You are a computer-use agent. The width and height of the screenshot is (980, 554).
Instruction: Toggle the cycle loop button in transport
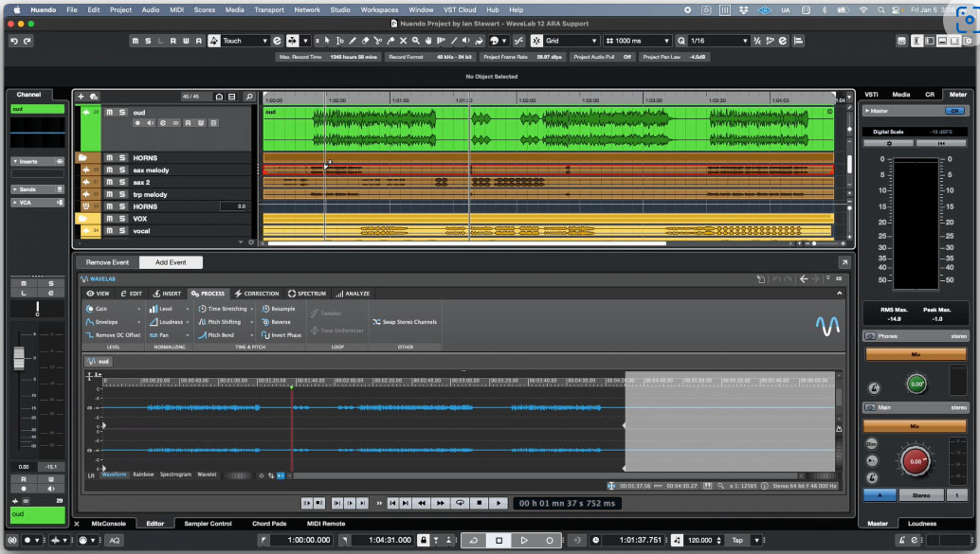click(x=473, y=540)
